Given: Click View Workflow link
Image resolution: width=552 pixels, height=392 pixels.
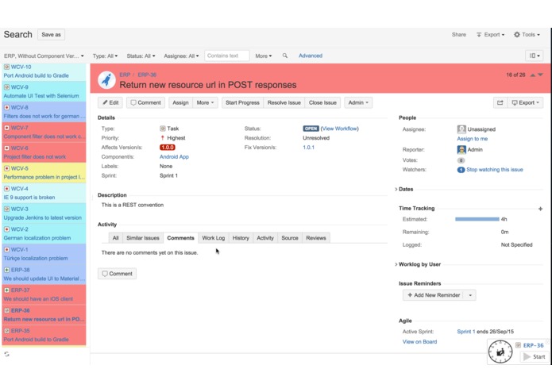Looking at the screenshot, I should tap(340, 129).
